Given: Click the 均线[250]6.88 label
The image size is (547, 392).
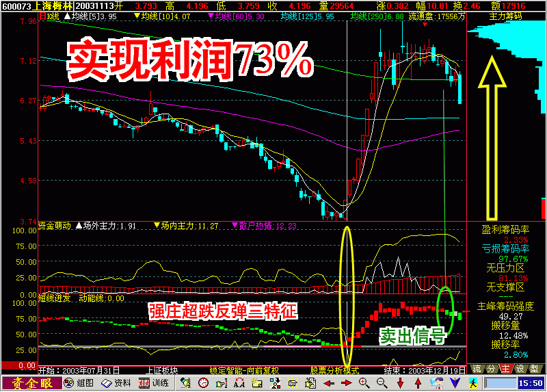Looking at the screenshot, I should 377,16.
